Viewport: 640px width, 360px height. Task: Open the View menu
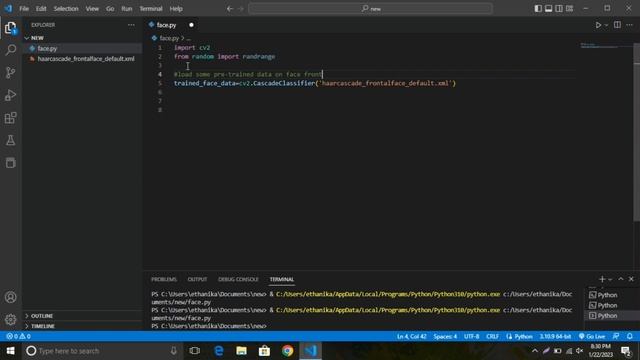pos(92,9)
